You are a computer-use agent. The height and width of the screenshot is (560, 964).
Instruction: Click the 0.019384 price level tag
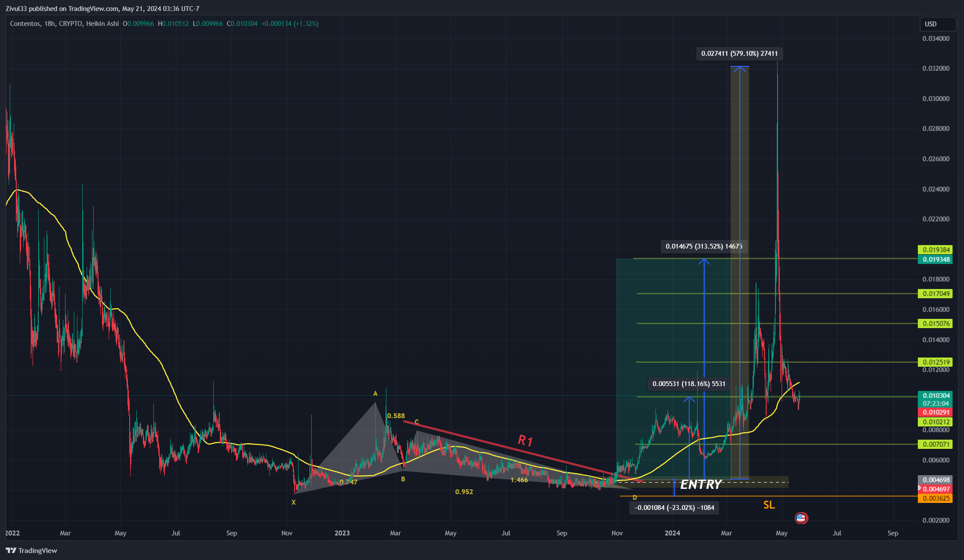[935, 250]
